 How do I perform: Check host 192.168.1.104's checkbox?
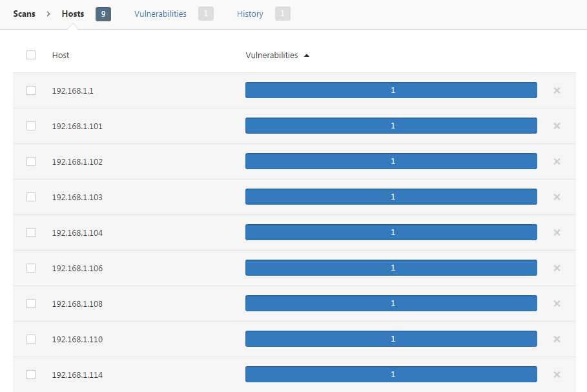31,232
